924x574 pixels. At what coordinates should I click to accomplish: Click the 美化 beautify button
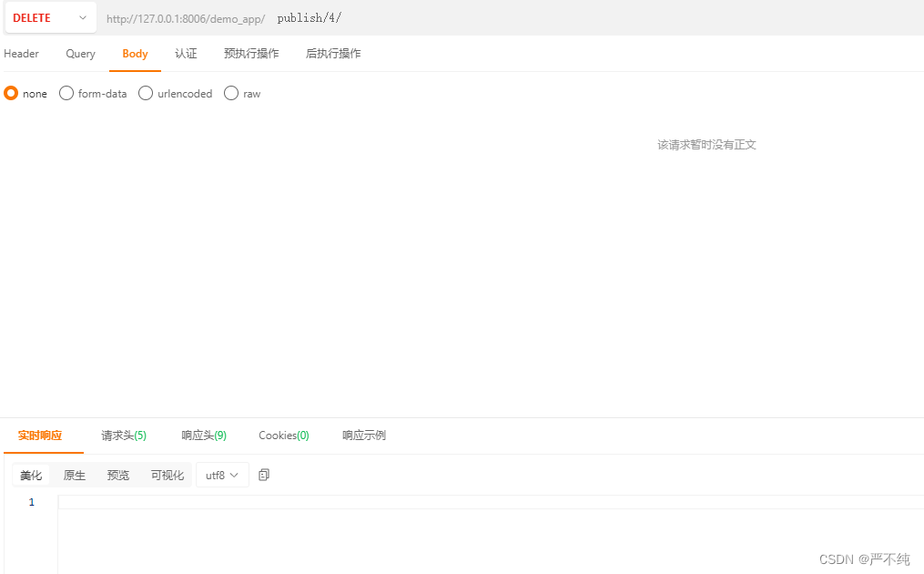pos(31,475)
